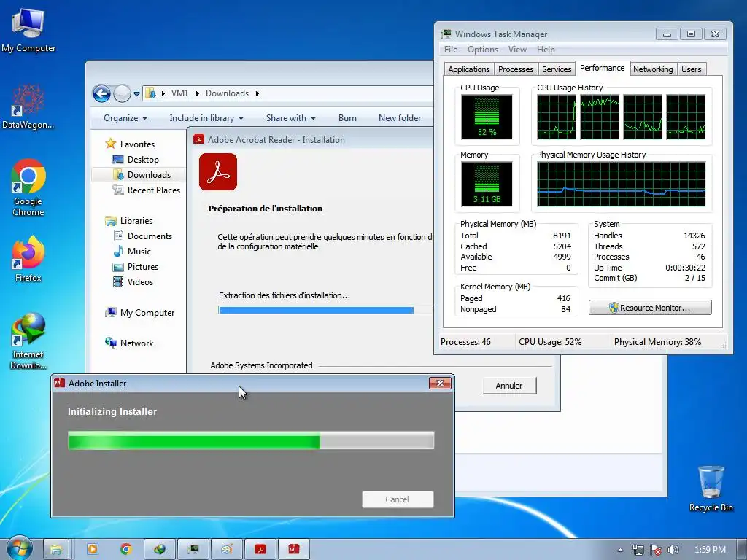
Task: Switch to Adobe Installer taskbar button
Action: pyautogui.click(x=294, y=550)
